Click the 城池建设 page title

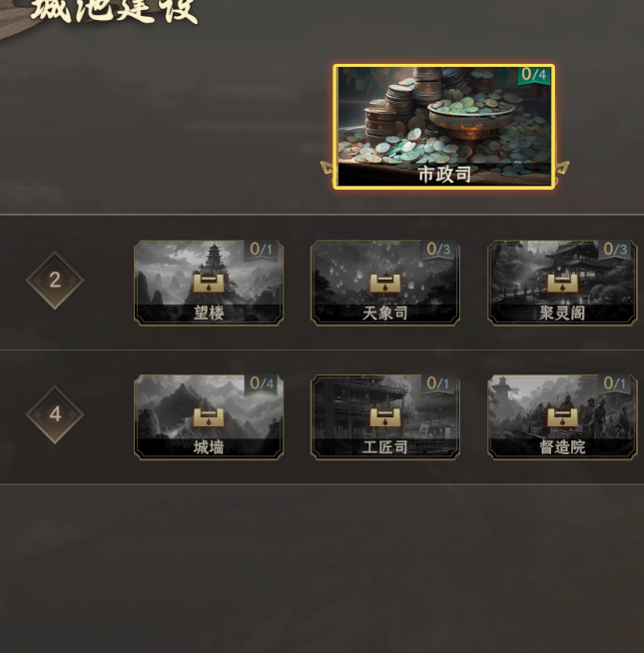click(x=115, y=11)
